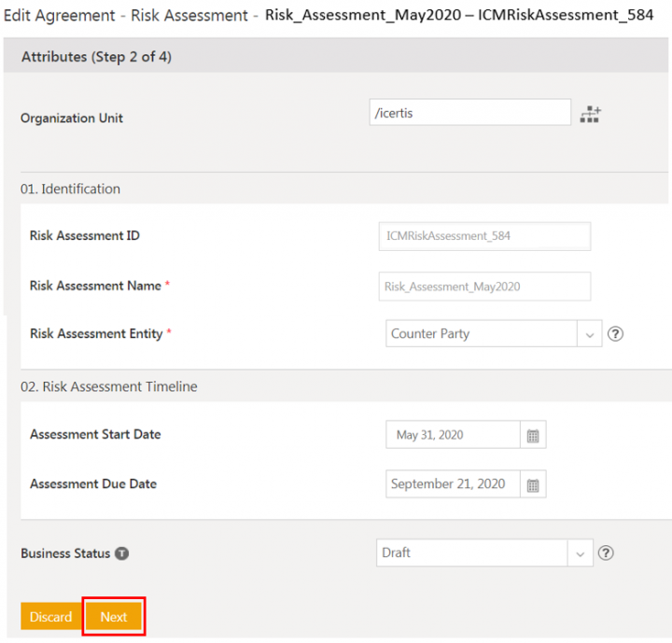The width and height of the screenshot is (672, 643).
Task: Open calendar picker for Assessment Due Date
Action: pos(533,484)
